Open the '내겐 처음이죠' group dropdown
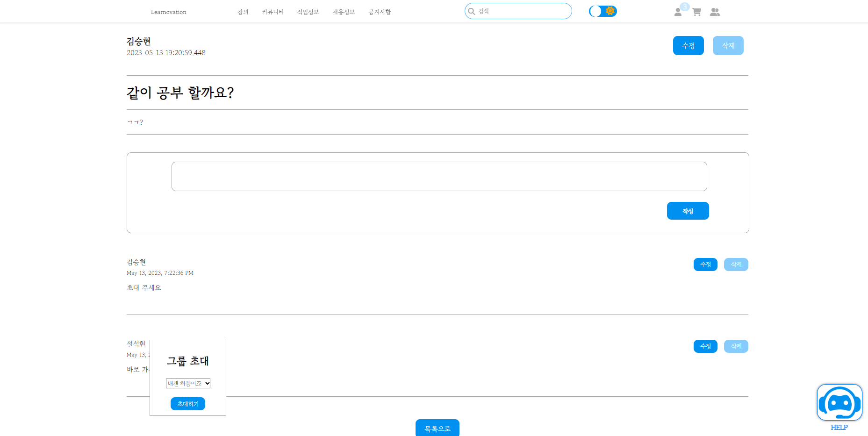 tap(188, 383)
